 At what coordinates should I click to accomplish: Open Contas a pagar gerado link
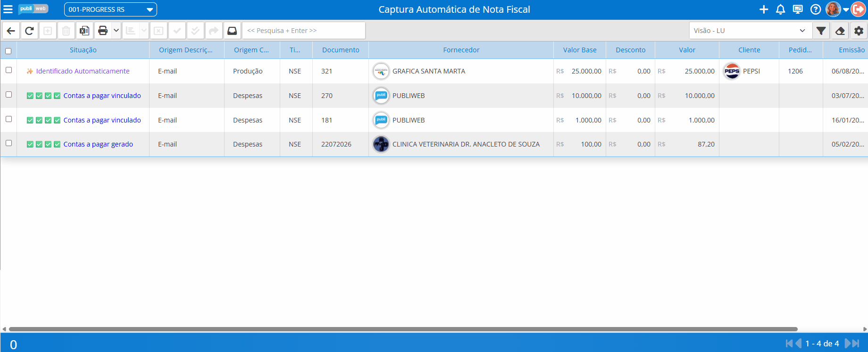(98, 144)
